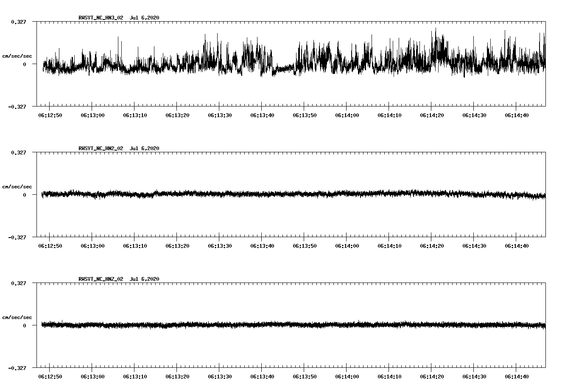Click 06:13:10 time label under HNZ plot
Image resolution: width=576 pixels, height=392 pixels.
135,377
